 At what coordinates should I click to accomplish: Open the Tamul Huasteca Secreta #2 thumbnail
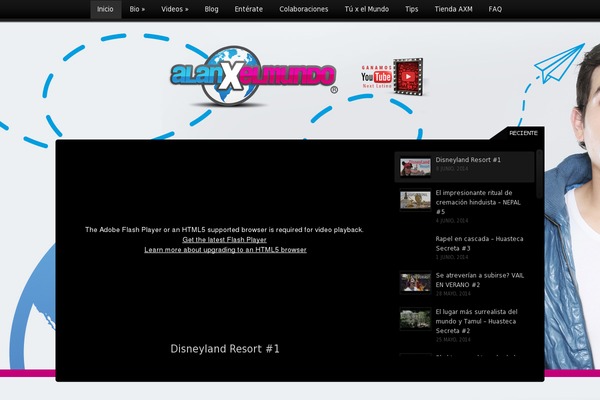click(415, 319)
